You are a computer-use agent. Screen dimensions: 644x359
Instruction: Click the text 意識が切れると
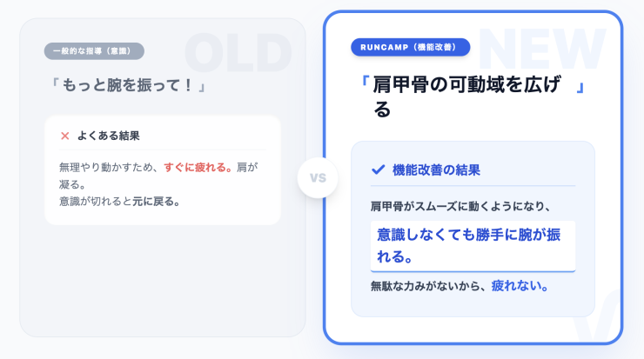96,202
